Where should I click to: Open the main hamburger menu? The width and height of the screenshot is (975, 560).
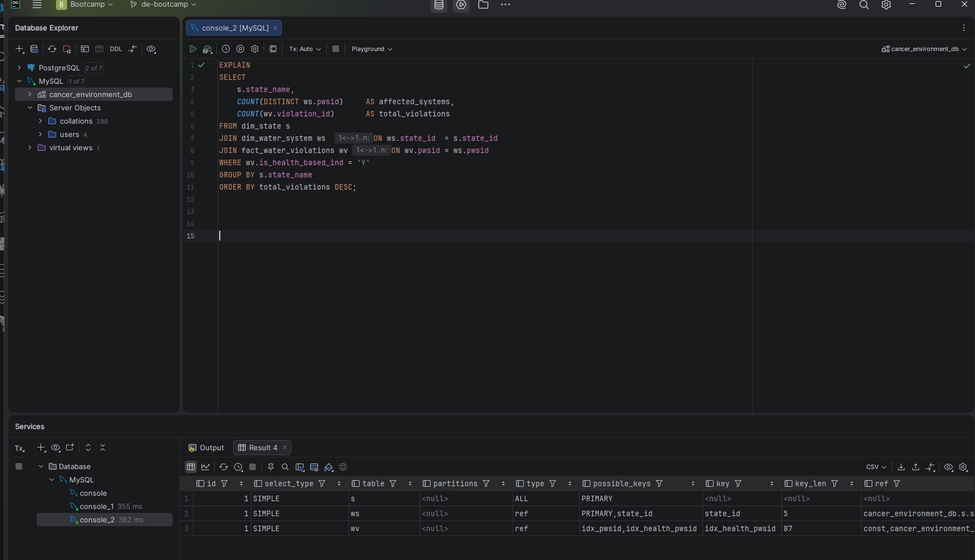[x=37, y=4]
